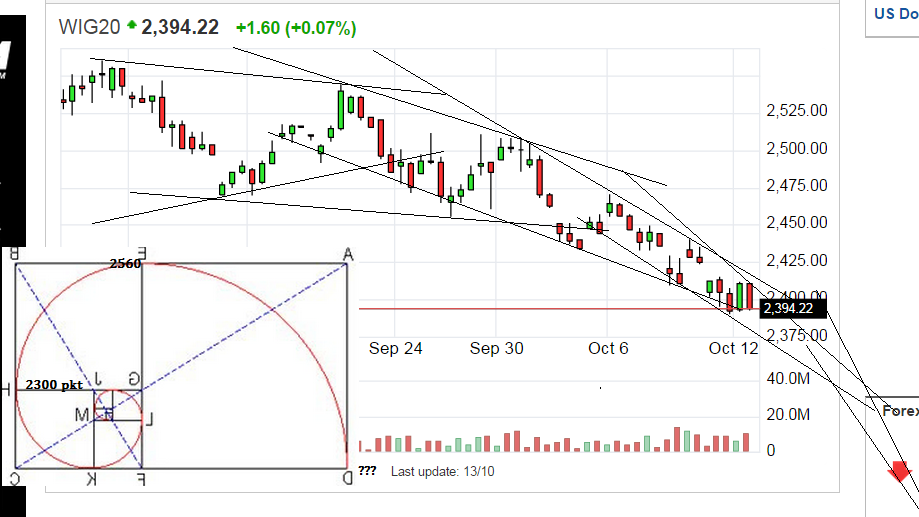Click the black 2,394.22 current price tag
Viewport: 919px width, 517px height.
[x=793, y=308]
